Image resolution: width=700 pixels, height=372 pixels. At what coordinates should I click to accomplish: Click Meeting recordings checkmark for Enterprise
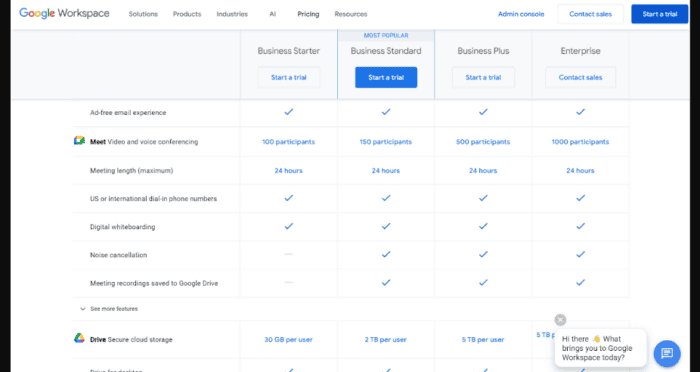pyautogui.click(x=580, y=282)
